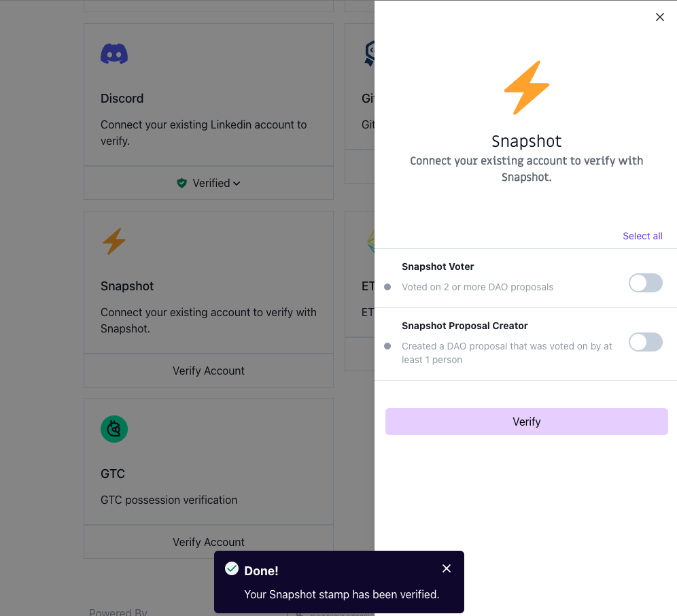Viewport: 677px width, 616px height.
Task: Click the green verified shield icon
Action: pos(181,183)
